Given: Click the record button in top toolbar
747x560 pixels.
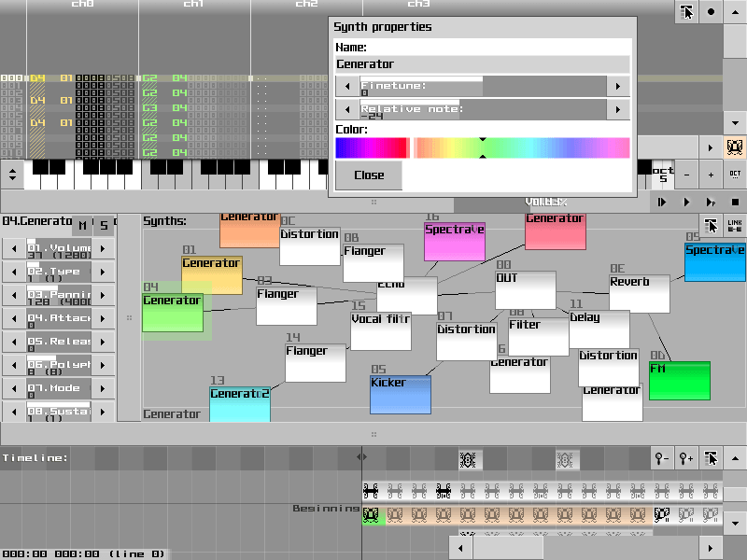Looking at the screenshot, I should (712, 12).
